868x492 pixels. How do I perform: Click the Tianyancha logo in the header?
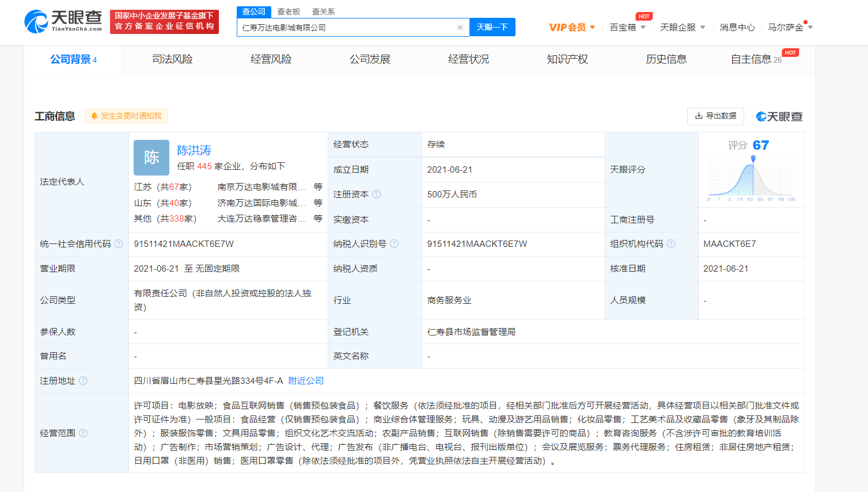click(63, 21)
